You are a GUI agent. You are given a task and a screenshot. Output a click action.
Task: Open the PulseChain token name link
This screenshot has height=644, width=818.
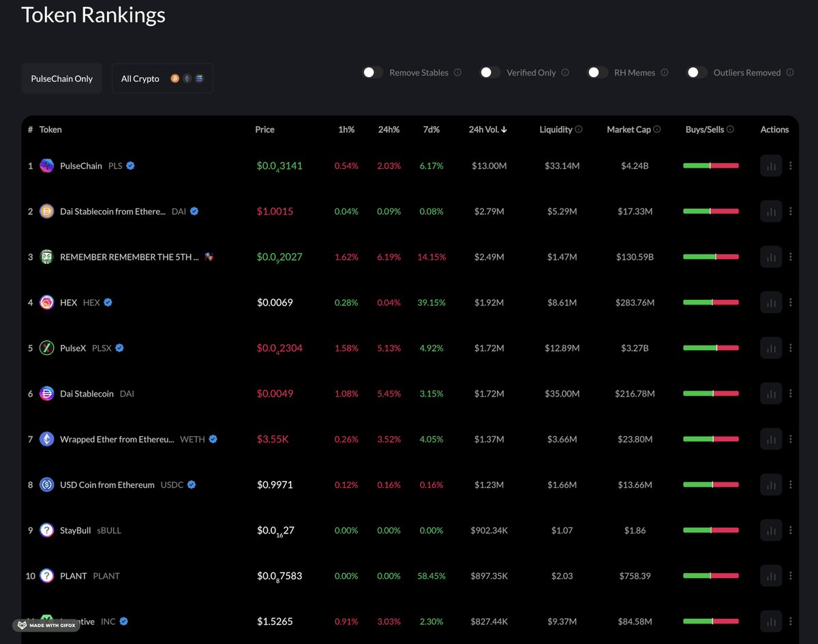[x=81, y=166]
